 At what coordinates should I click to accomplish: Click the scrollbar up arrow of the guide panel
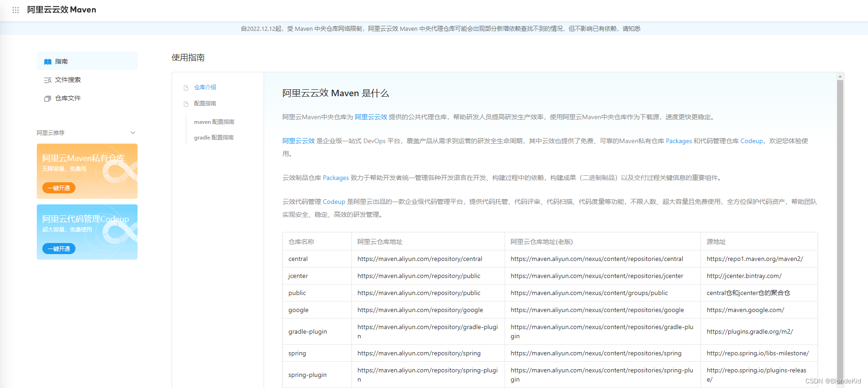coord(840,76)
